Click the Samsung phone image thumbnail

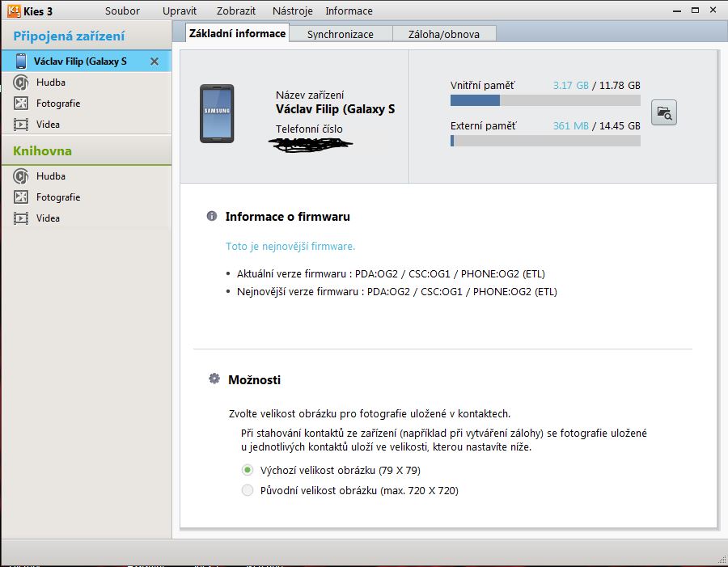point(217,114)
